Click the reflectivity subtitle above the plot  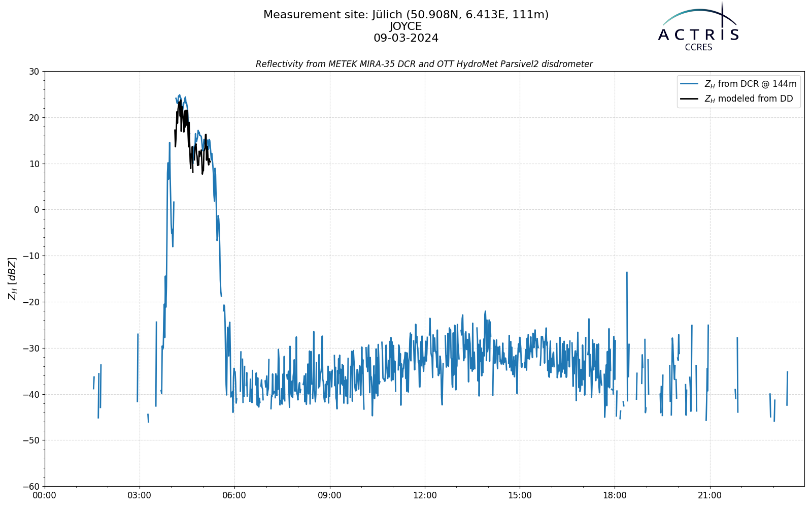(424, 64)
